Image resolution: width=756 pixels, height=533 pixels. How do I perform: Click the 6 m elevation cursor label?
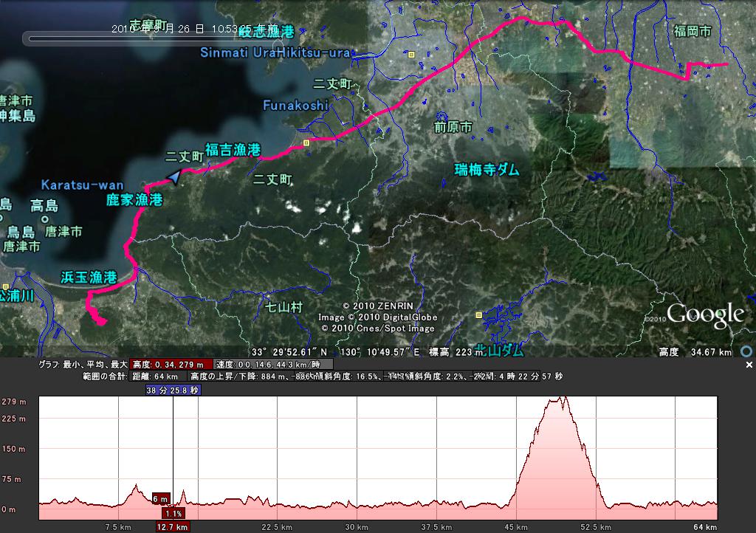click(161, 499)
